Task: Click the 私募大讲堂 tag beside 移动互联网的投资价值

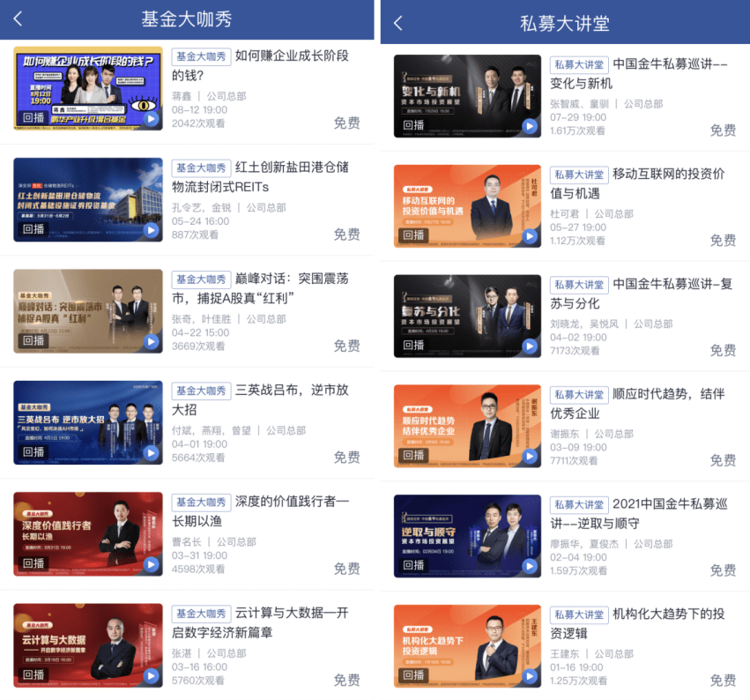Action: pos(579,175)
